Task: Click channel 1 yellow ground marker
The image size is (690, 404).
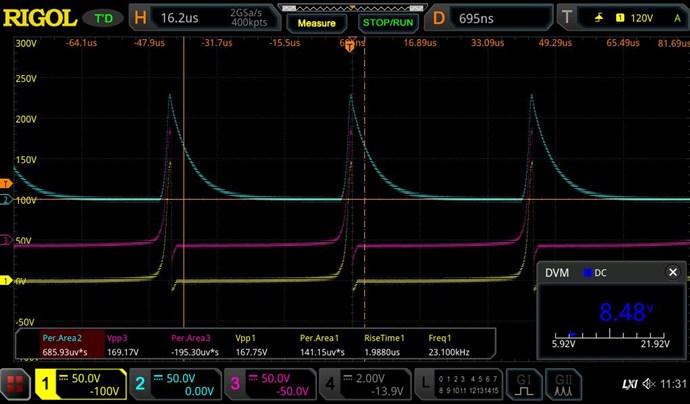Action: (6, 280)
